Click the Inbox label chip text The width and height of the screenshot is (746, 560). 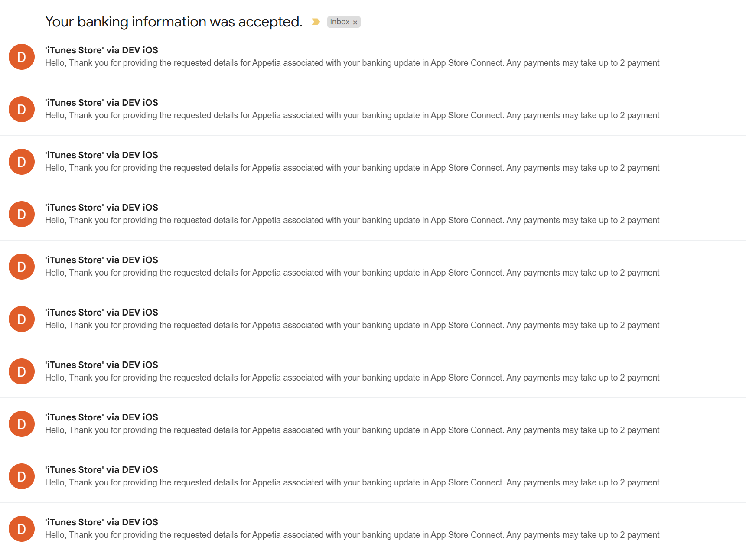click(339, 22)
